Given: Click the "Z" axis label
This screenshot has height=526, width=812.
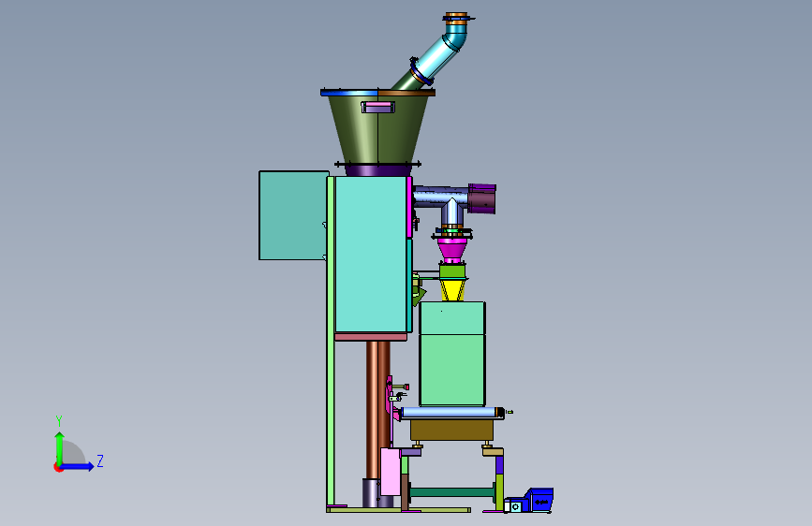Looking at the screenshot, I should [100, 460].
